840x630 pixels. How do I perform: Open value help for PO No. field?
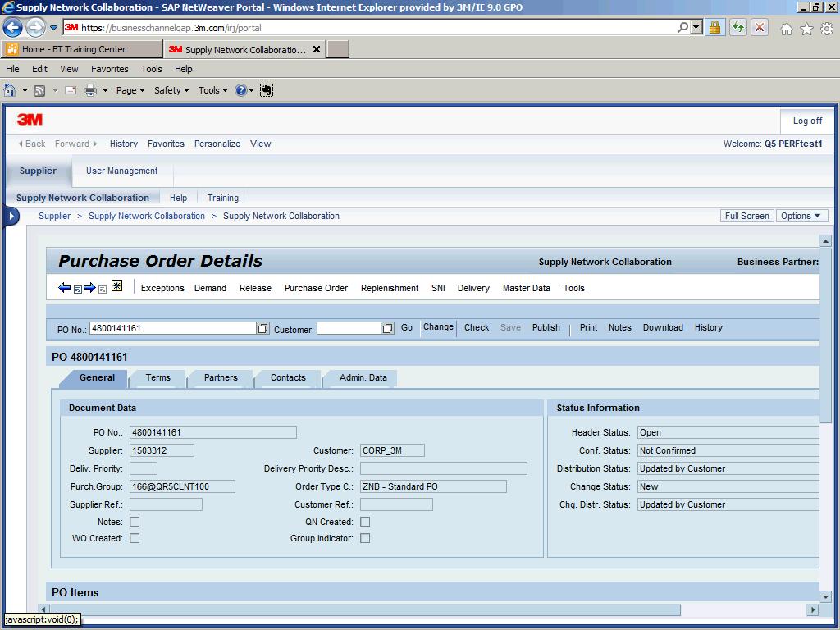262,328
